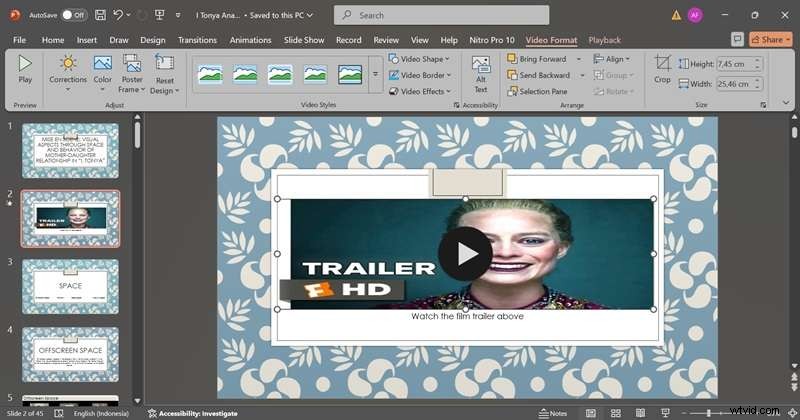Open Size dialog launcher
Image resolution: width=800 pixels, height=420 pixels.
click(x=763, y=105)
